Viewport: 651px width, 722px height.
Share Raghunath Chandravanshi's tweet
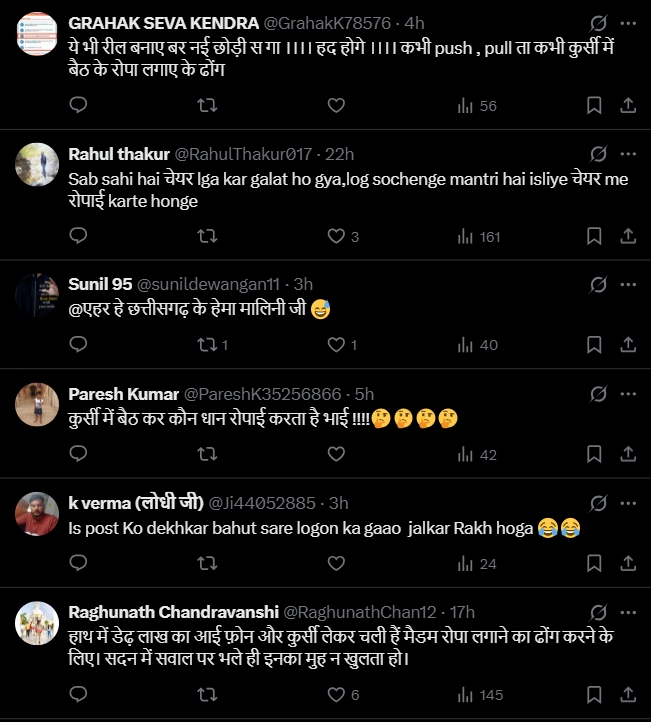(x=628, y=694)
